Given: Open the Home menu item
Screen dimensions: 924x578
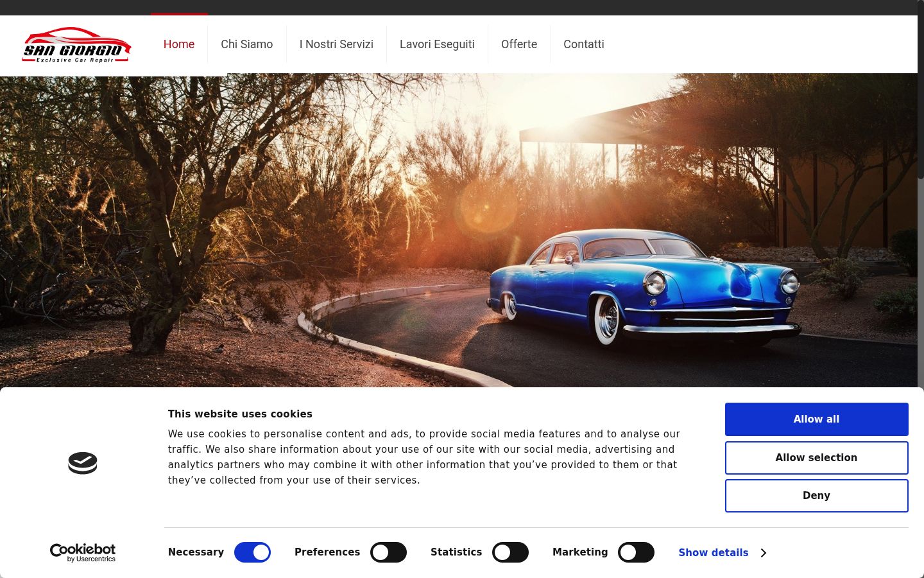Looking at the screenshot, I should tap(179, 44).
